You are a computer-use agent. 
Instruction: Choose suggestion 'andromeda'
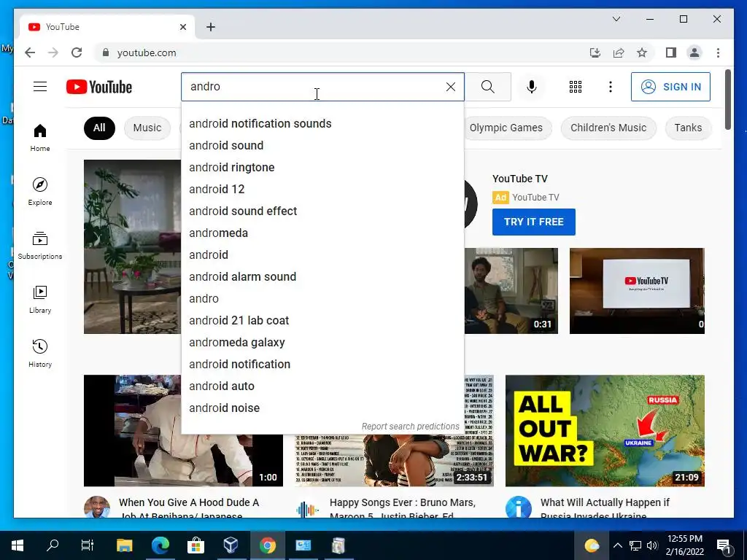(x=322, y=233)
